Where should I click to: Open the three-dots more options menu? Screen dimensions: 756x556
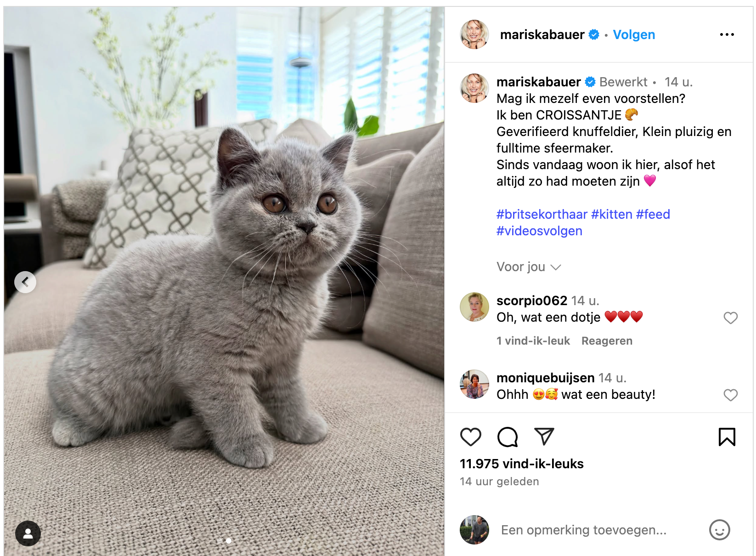pos(727,34)
